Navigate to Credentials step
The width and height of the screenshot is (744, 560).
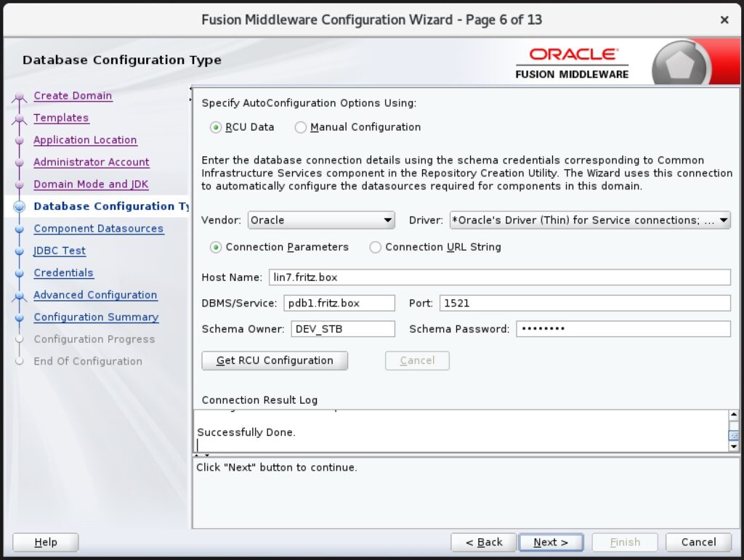coord(64,272)
